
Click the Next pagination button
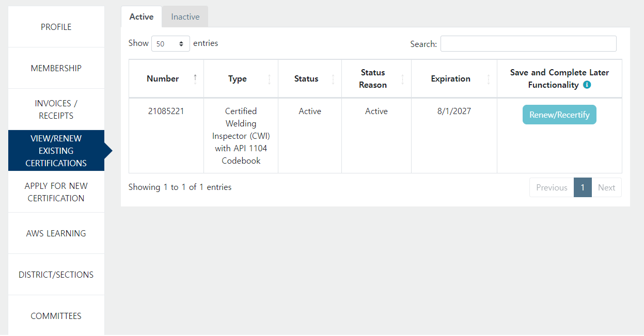606,187
